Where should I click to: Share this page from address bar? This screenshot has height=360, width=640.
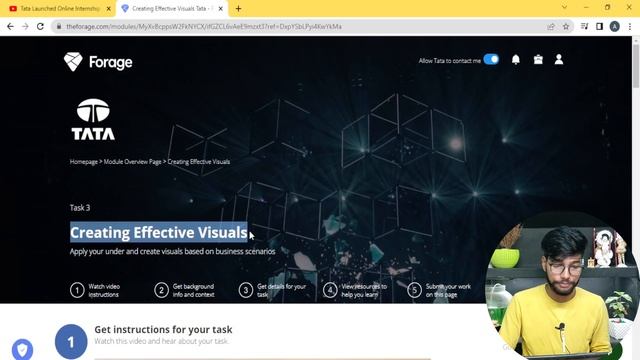[551, 27]
